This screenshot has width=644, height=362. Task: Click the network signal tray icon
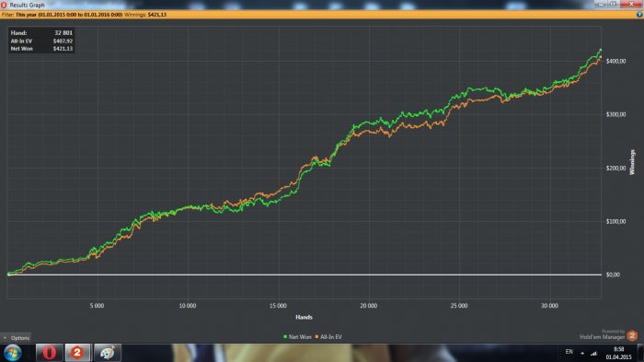point(593,353)
